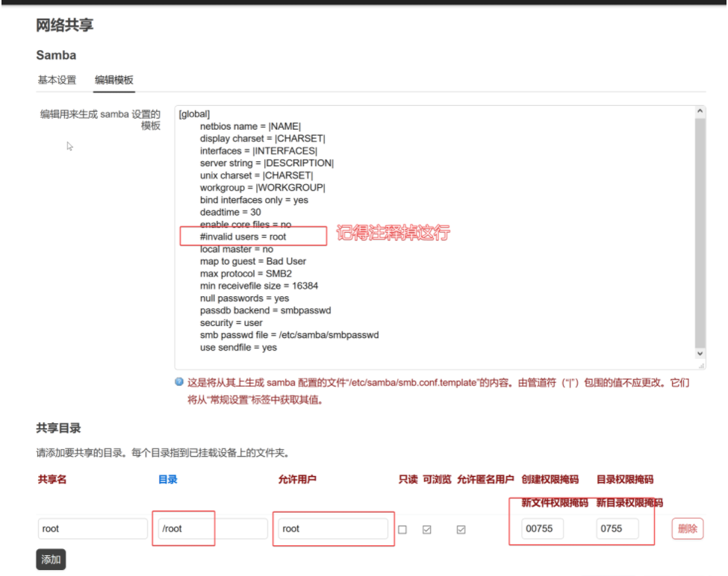Click the scrollbar down arrow on the template editor
Viewport: 728px width, 576px height.
point(699,355)
